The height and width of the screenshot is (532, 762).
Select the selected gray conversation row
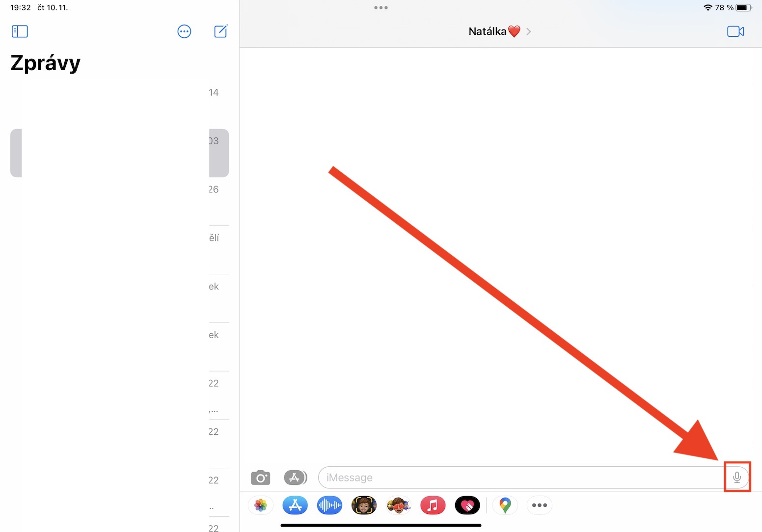(x=120, y=153)
